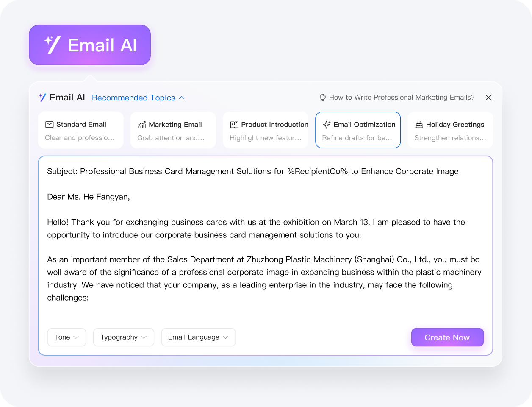Select the Marketing Email tab

click(173, 130)
